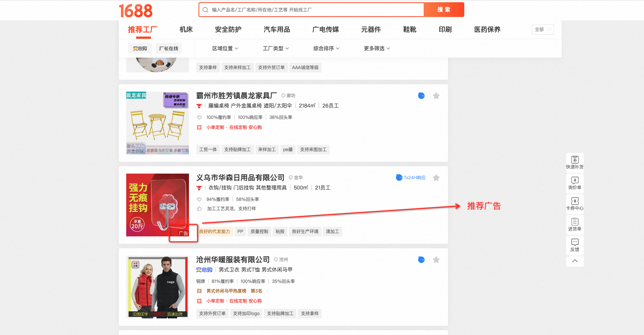
Task: Open 询价单 sidebar icon
Action: click(575, 183)
